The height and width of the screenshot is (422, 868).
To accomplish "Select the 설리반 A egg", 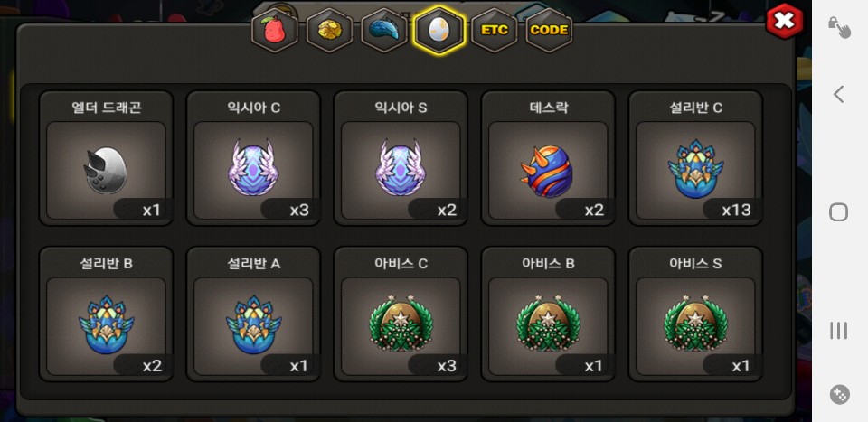I will tap(253, 314).
